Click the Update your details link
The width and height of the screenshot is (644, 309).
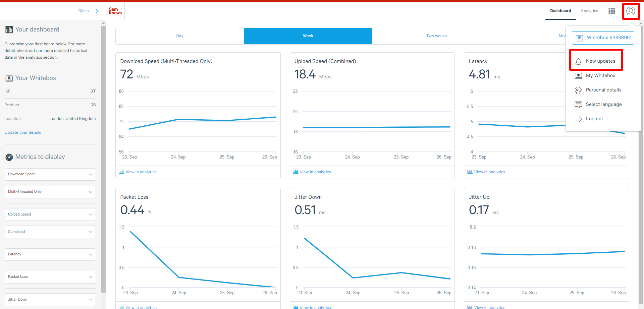click(23, 132)
